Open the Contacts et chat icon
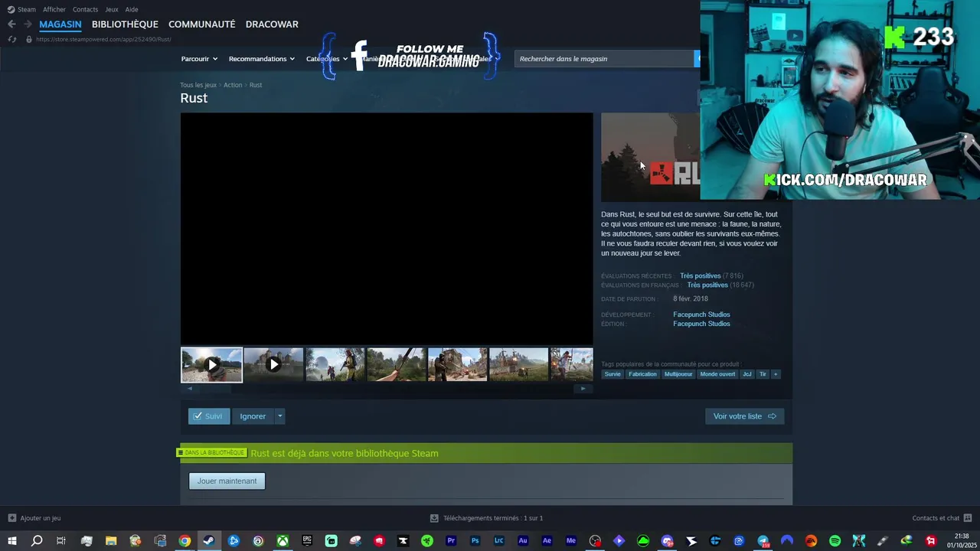 967,518
